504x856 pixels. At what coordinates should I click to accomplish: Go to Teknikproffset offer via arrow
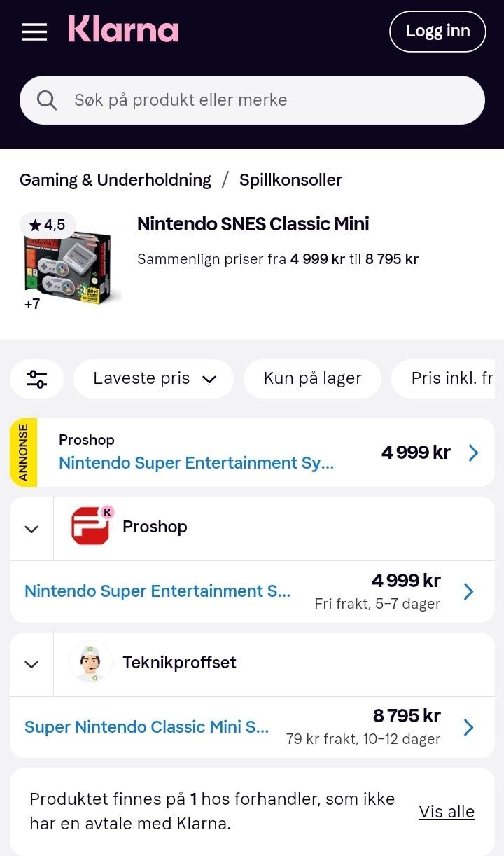click(x=468, y=728)
